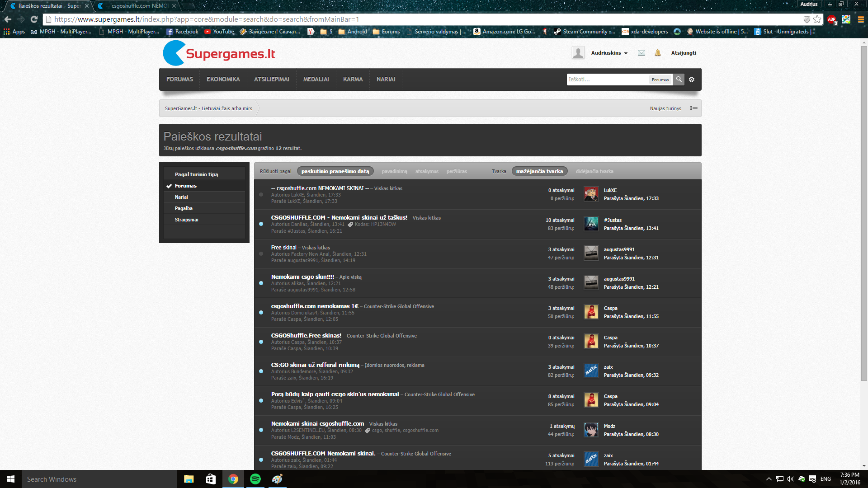868x488 pixels.
Task: Open the Audriuskins user dropdown
Action: coord(609,53)
